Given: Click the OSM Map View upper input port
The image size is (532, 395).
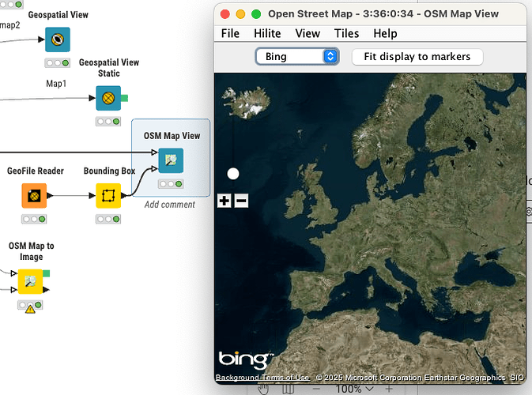Looking at the screenshot, I should [154, 152].
